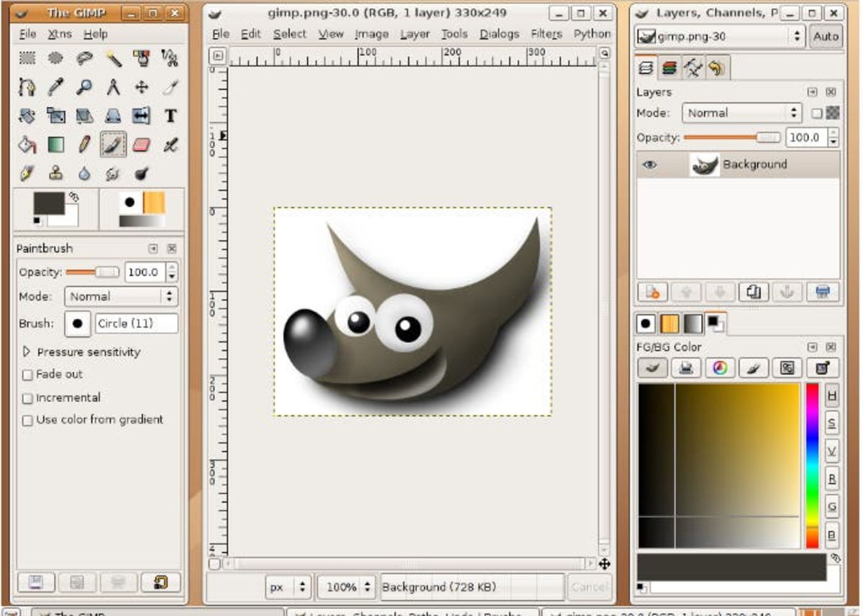The image size is (863, 616).
Task: Select the B radio button
Action: click(x=831, y=535)
